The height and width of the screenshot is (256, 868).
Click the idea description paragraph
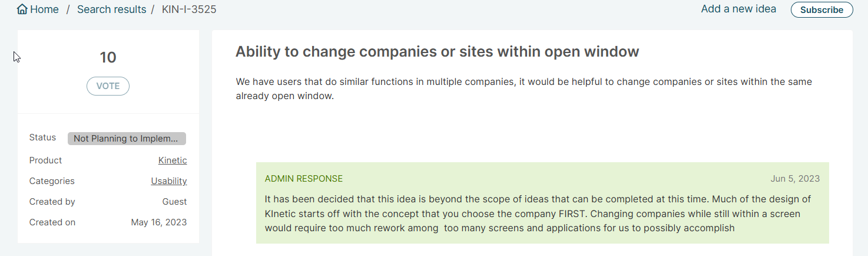pyautogui.click(x=524, y=88)
